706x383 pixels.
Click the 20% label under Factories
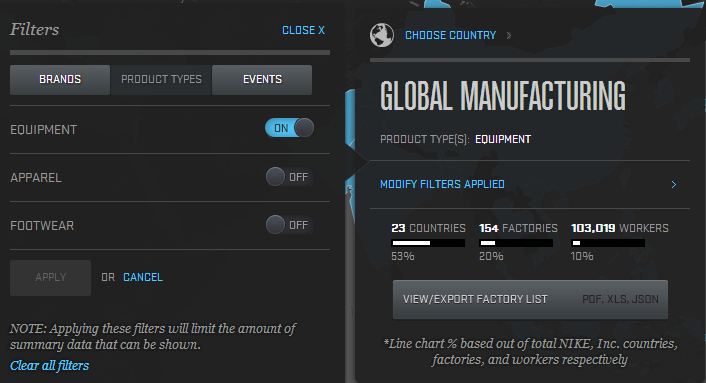point(491,256)
